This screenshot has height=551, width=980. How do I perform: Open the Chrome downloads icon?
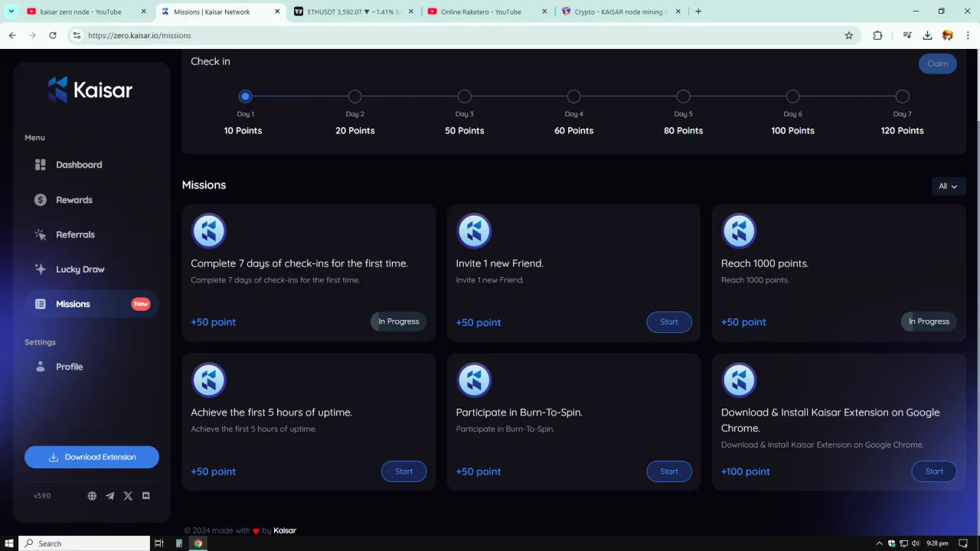click(927, 35)
